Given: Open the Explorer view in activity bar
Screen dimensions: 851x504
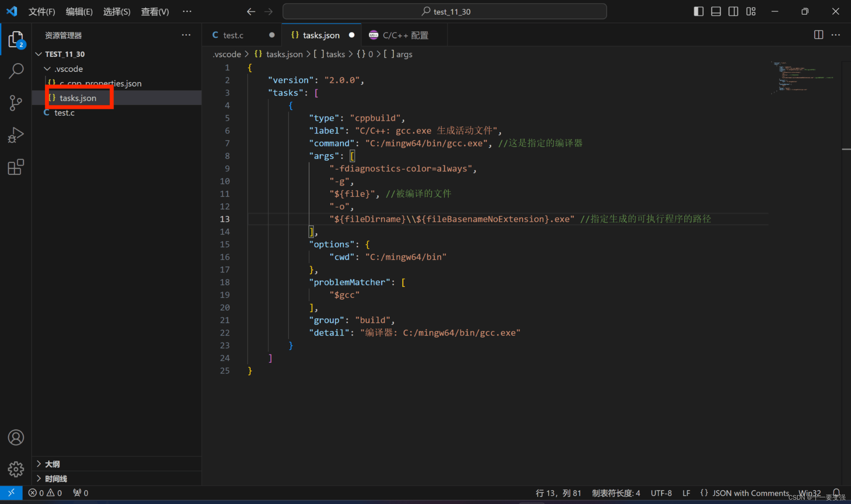Looking at the screenshot, I should [x=16, y=39].
